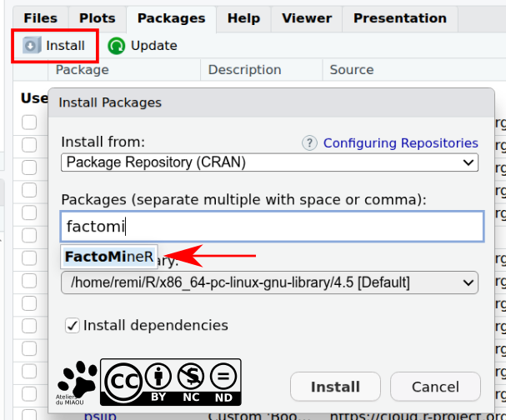506x420 pixels.
Task: Click the green Update packages icon
Action: coord(117,46)
